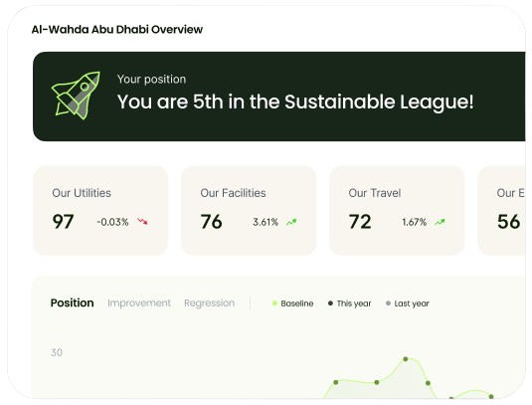
Task: Click the partially visible card showing 56
Action: point(501,211)
